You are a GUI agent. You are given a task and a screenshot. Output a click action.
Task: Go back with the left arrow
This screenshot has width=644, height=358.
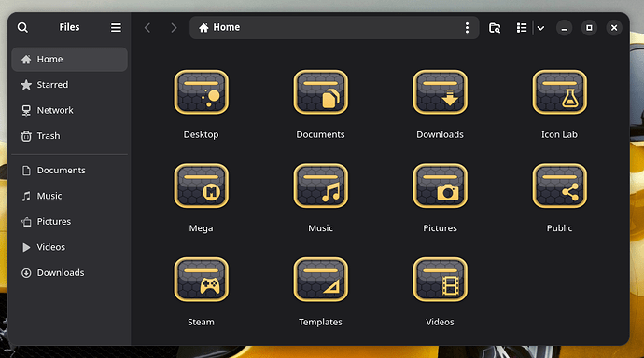[x=147, y=27]
